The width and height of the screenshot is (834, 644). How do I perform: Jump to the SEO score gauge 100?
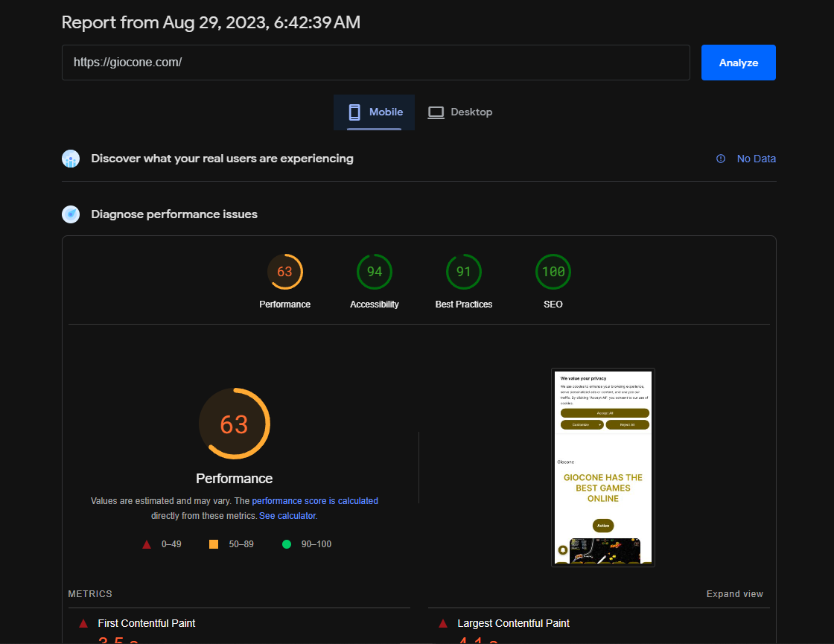coord(553,272)
